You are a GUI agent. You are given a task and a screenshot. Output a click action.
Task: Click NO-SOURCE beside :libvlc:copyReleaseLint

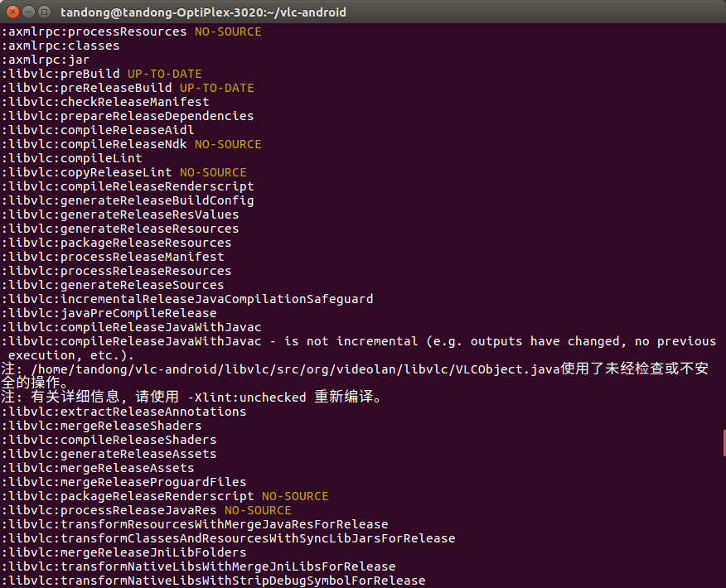pos(213,172)
